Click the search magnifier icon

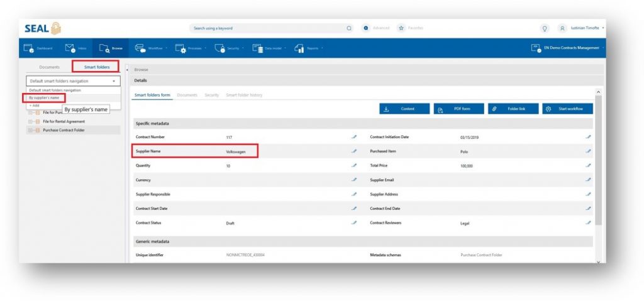[x=349, y=28]
